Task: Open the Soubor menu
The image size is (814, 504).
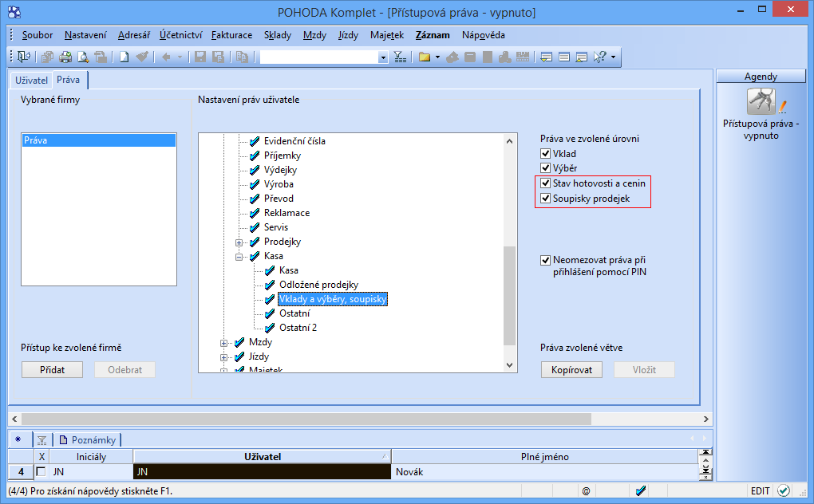Action: [x=38, y=35]
